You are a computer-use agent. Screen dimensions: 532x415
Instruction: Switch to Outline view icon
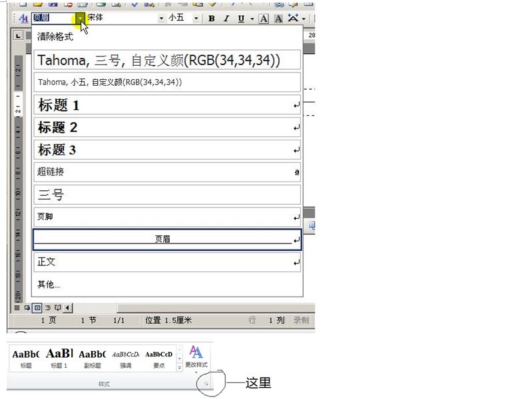coord(48,308)
